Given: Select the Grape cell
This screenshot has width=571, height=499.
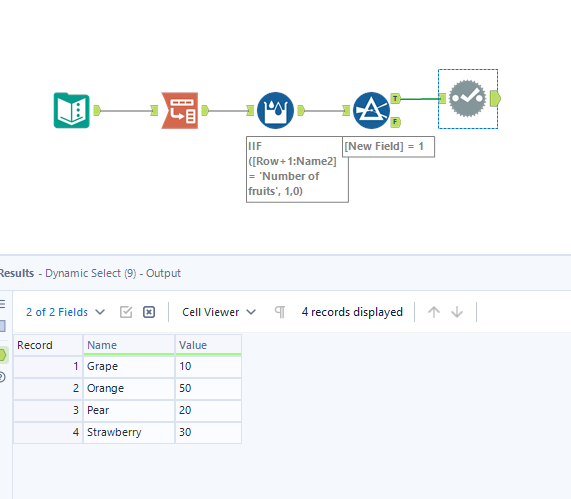Looking at the screenshot, I should [x=129, y=366].
